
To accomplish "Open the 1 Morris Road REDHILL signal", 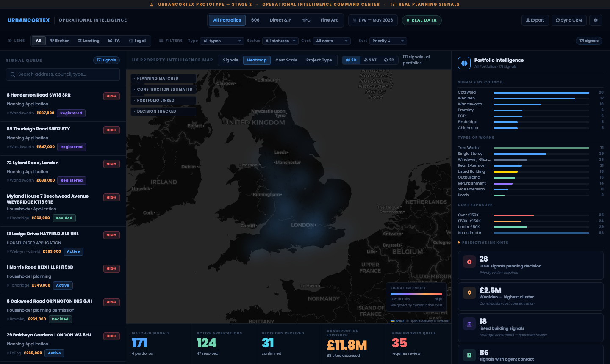I will [x=63, y=277].
